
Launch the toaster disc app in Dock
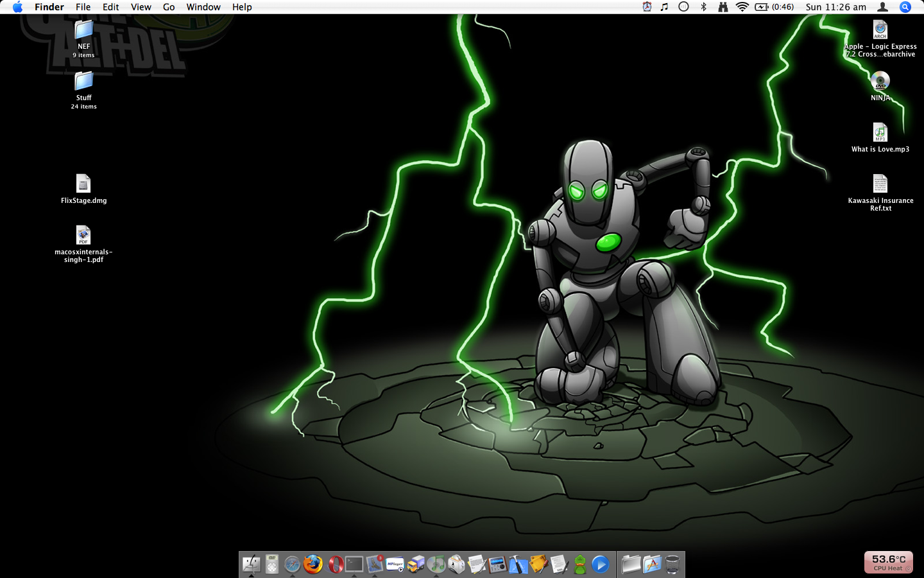pyautogui.click(x=457, y=565)
